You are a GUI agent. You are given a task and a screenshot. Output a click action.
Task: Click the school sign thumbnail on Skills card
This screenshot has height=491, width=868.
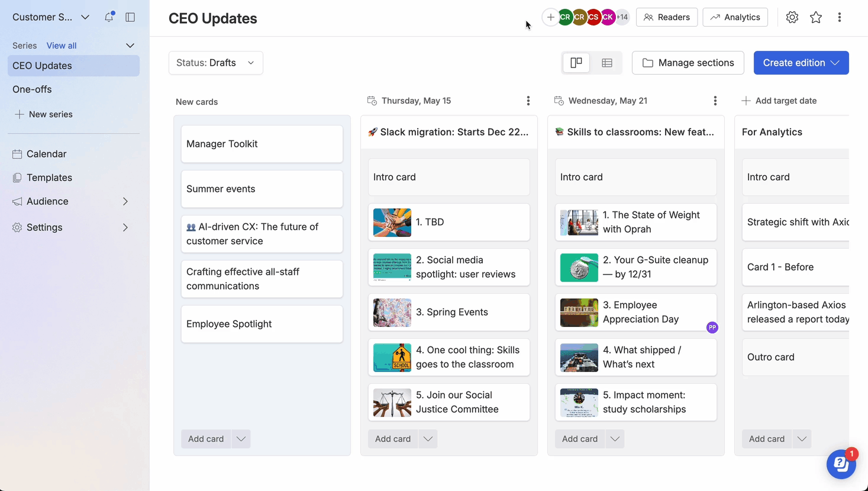coord(392,357)
